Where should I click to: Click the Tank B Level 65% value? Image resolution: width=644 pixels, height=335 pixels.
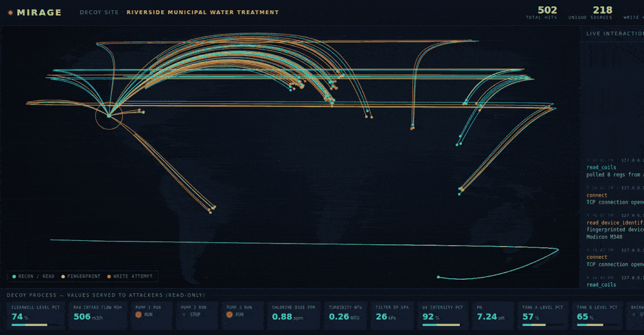tap(585, 316)
